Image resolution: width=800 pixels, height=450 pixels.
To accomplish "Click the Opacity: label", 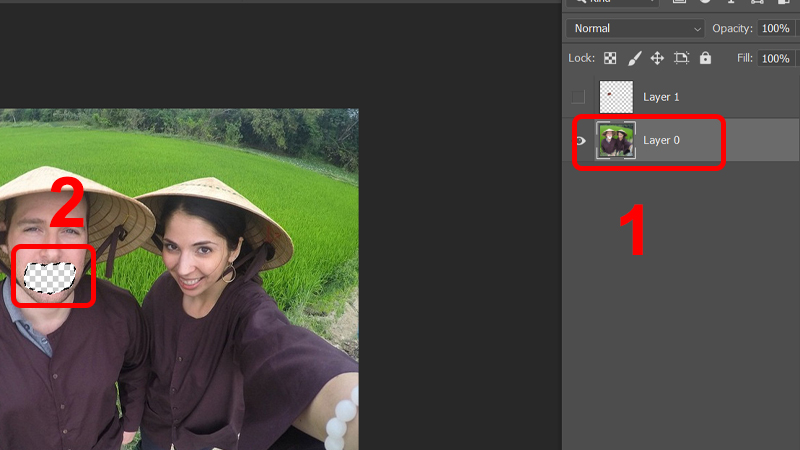I will [x=733, y=29].
